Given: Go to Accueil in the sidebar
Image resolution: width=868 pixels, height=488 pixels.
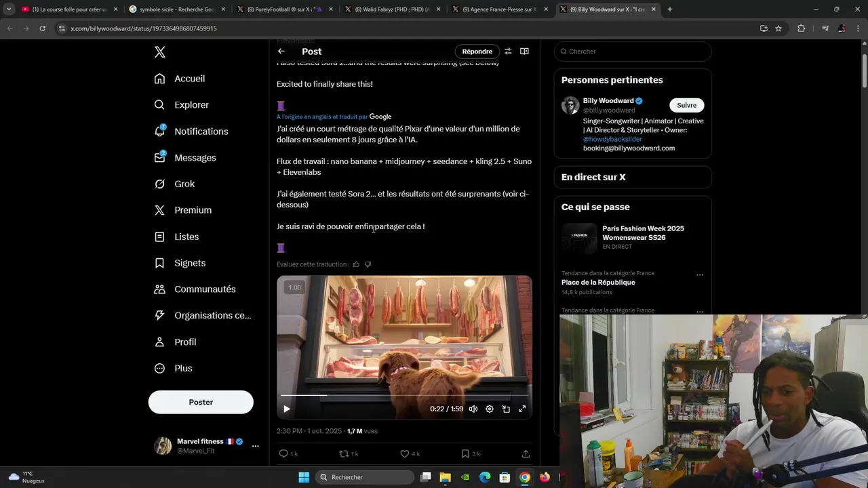Looking at the screenshot, I should [180, 79].
